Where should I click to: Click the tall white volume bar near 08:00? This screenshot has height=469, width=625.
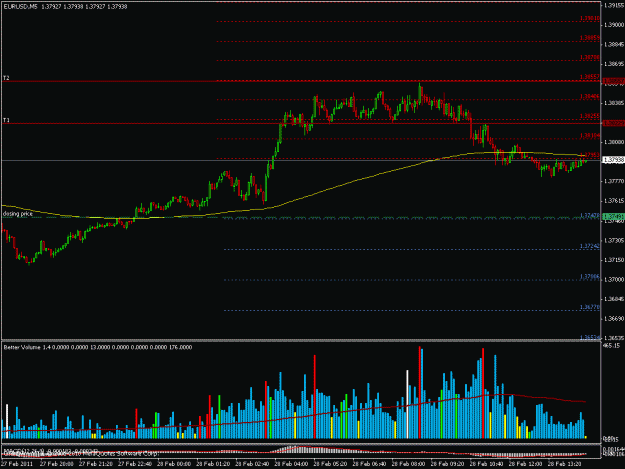407,404
